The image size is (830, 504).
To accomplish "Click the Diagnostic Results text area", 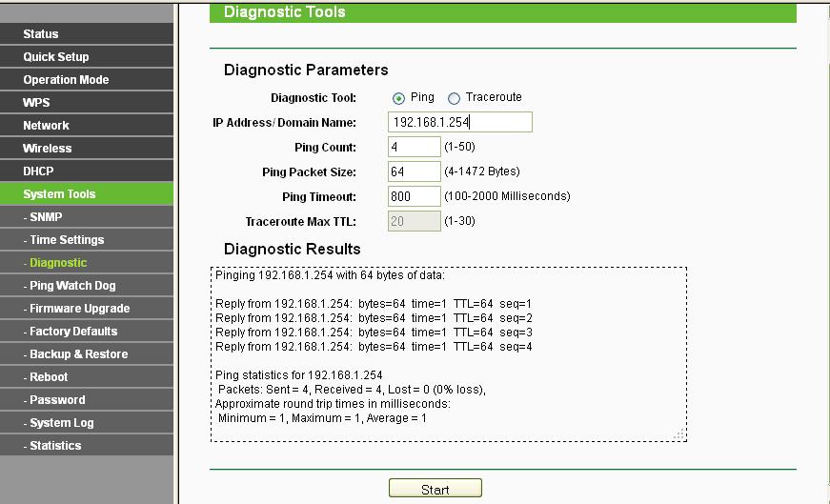I will 448,354.
